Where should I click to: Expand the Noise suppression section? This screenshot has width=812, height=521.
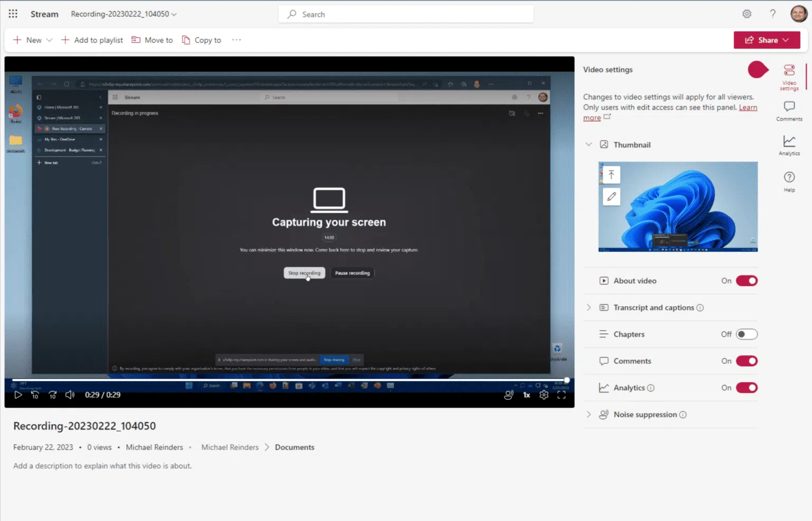588,414
